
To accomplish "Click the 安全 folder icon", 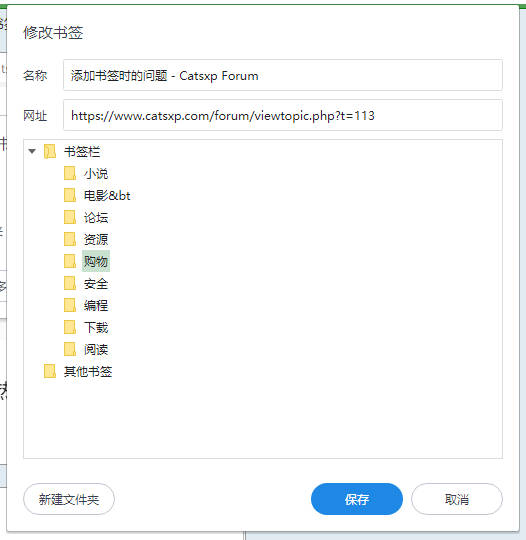I will tap(70, 283).
